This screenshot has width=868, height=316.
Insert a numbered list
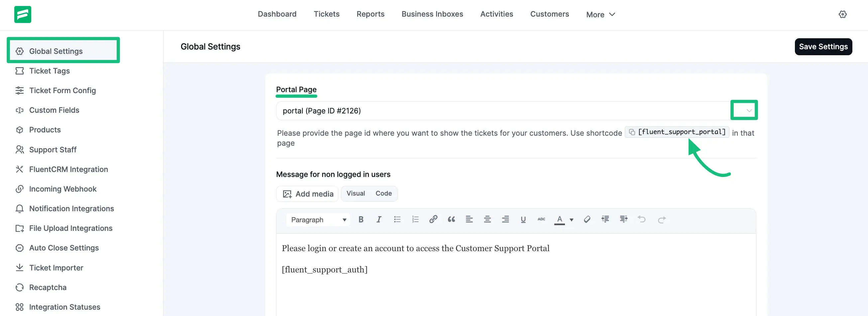pyautogui.click(x=415, y=219)
